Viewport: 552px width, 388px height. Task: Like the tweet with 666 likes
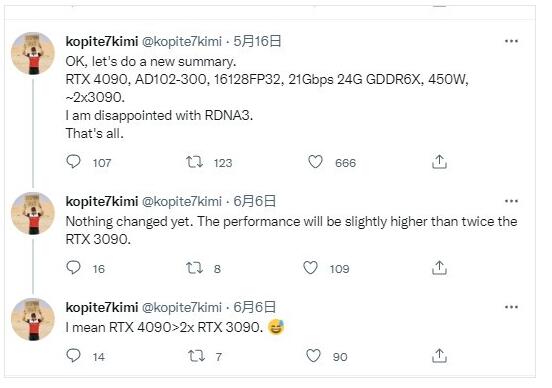315,162
